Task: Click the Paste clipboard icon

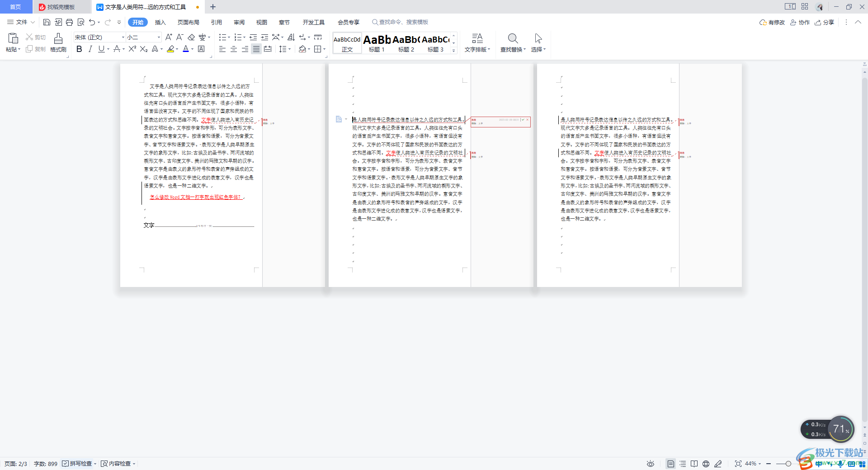Action: point(13,39)
